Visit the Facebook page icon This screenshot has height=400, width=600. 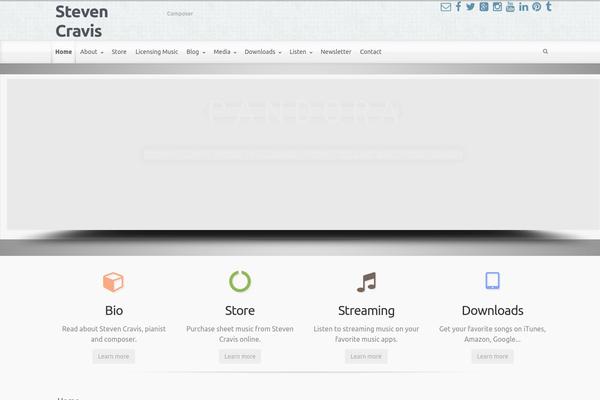coord(458,7)
